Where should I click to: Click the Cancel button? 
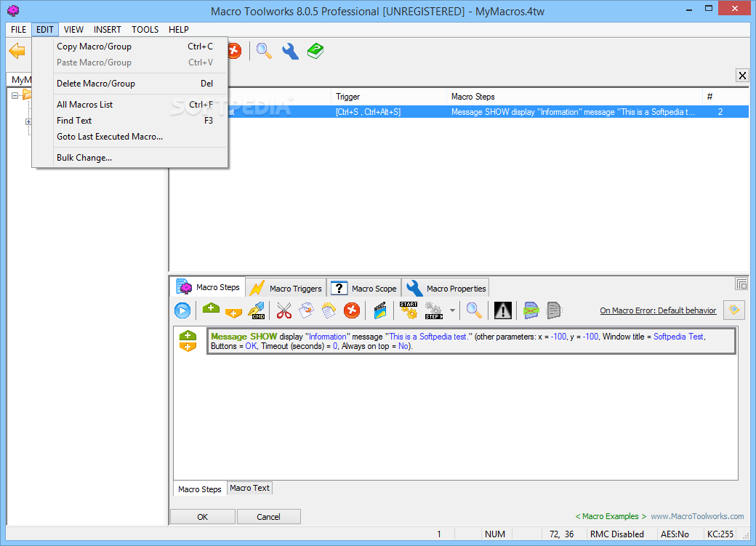pos(268,517)
